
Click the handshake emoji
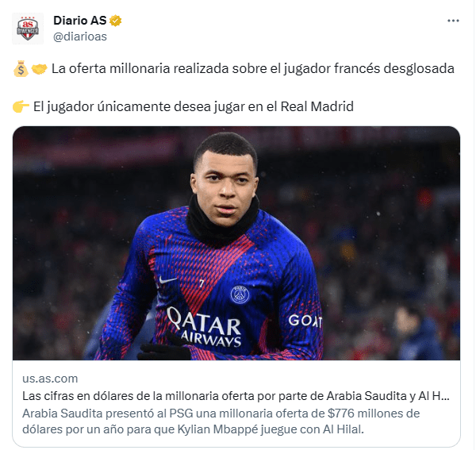(x=40, y=69)
